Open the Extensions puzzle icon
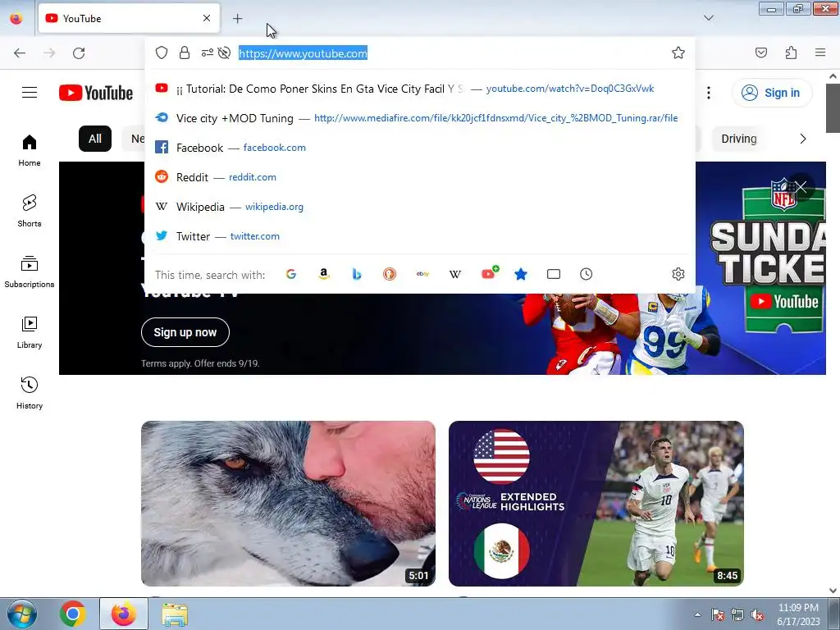 point(791,52)
